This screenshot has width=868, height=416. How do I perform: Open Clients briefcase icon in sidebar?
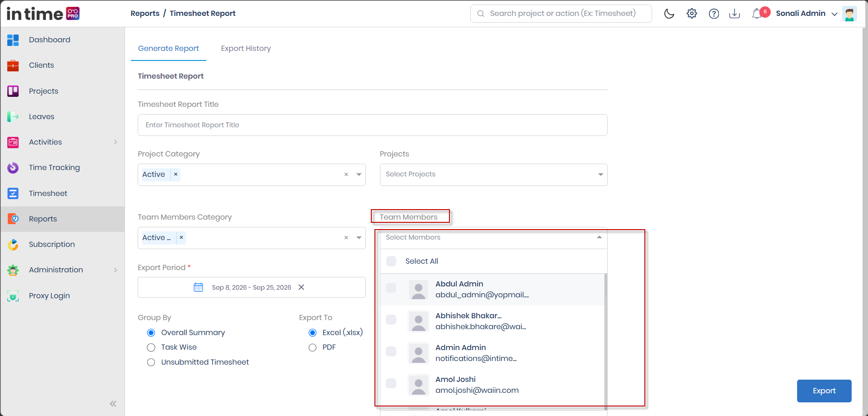(x=13, y=65)
